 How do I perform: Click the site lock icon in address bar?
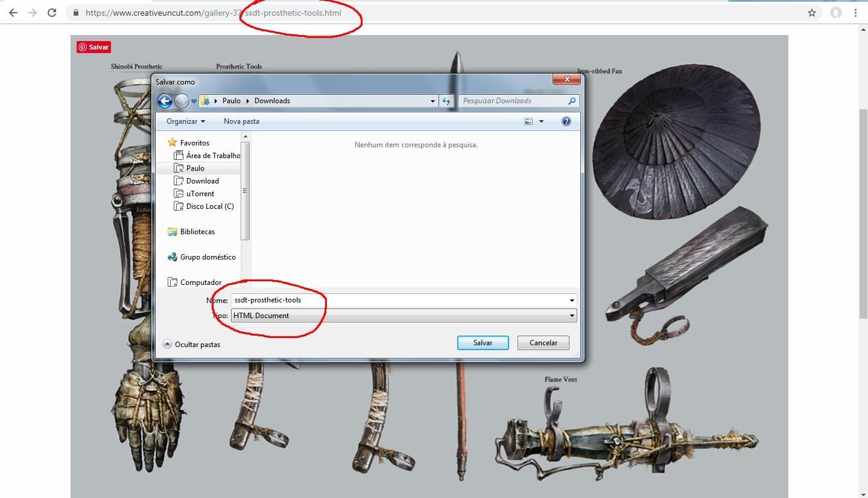[75, 13]
